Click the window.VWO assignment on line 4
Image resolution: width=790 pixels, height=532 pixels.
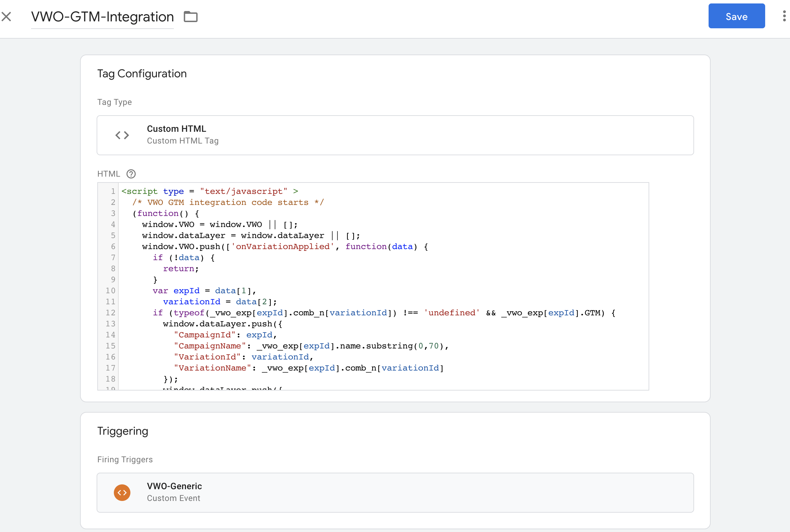point(220,224)
